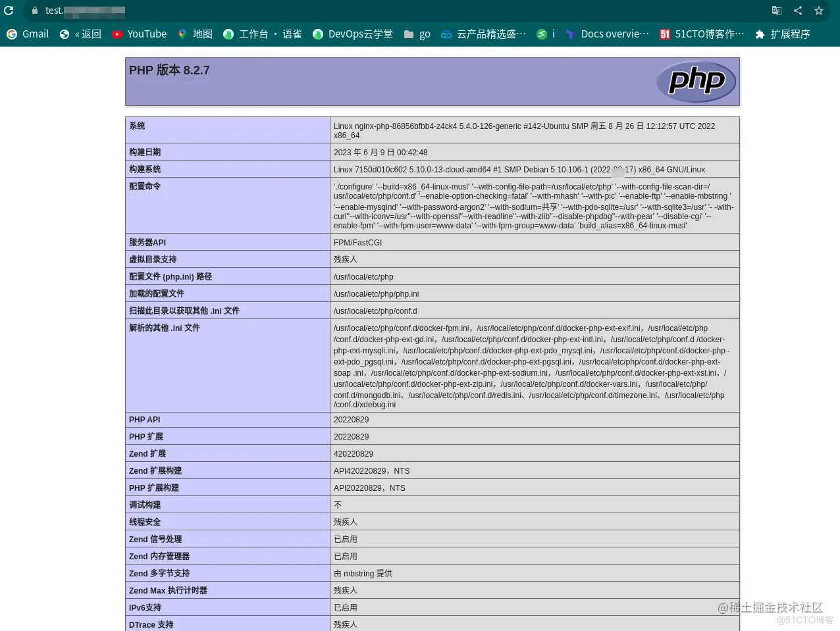Click the DTrace 支持 row label
Viewport: 840px width, 631px height.
pyautogui.click(x=151, y=625)
